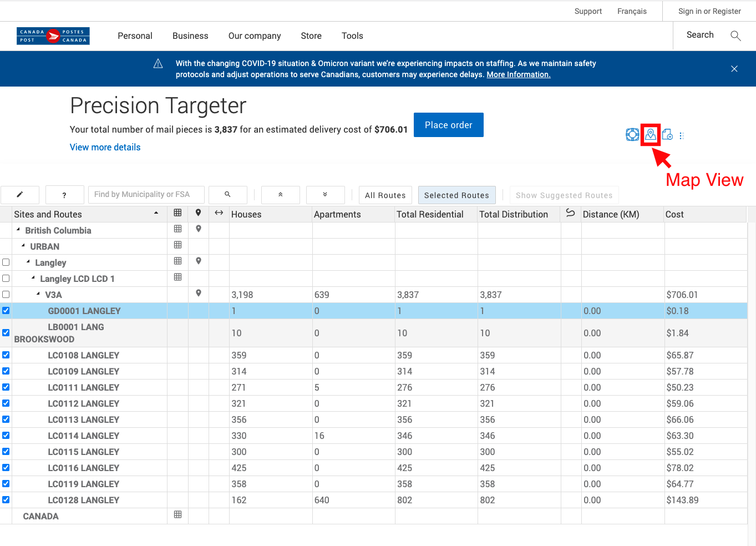The width and height of the screenshot is (756, 546).
Task: Collapse the British Columbia tree node
Action: (18, 229)
